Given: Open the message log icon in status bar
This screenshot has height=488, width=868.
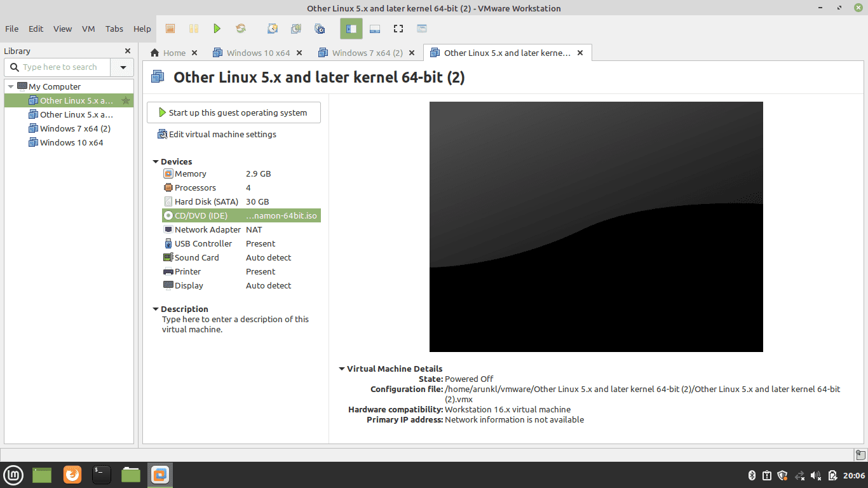Looking at the screenshot, I should [859, 454].
